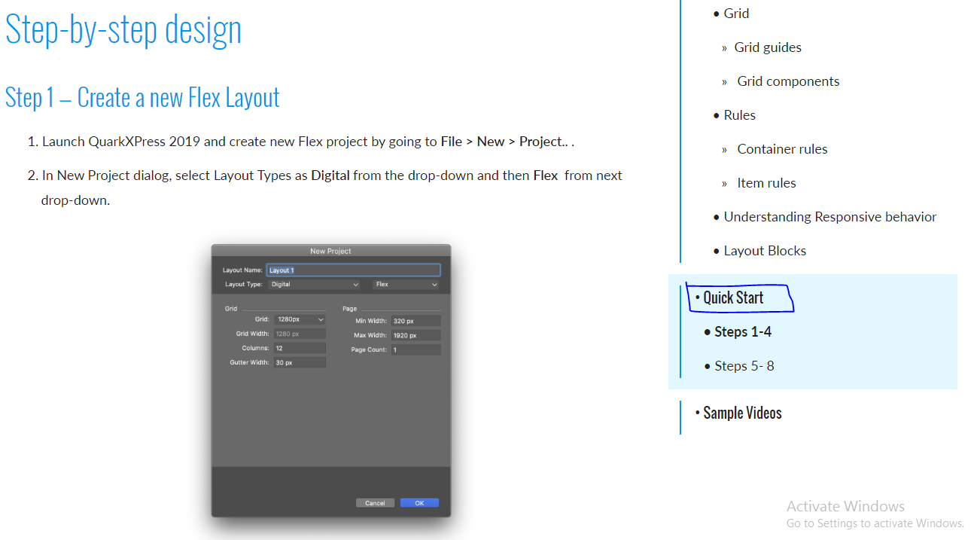Click the Columns value field
Screen dimensions: 980x540
tap(299, 348)
